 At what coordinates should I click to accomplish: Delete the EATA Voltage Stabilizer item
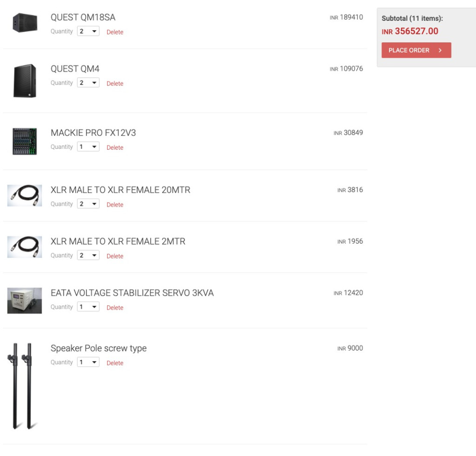[115, 308]
